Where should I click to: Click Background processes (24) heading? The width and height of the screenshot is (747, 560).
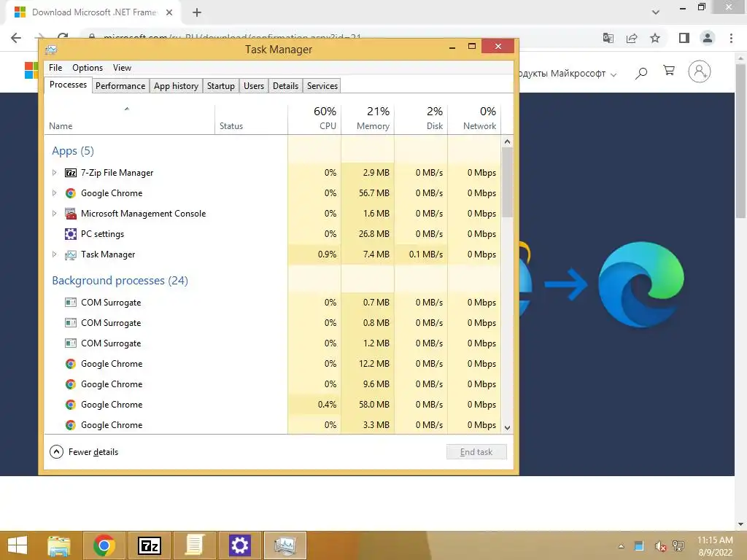(120, 281)
